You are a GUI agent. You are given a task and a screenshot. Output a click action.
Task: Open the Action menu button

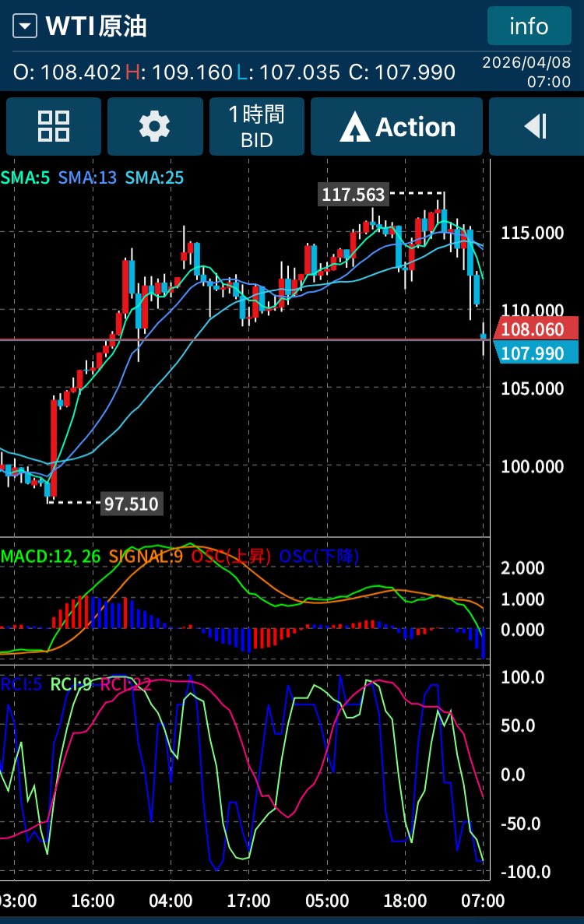(x=396, y=127)
